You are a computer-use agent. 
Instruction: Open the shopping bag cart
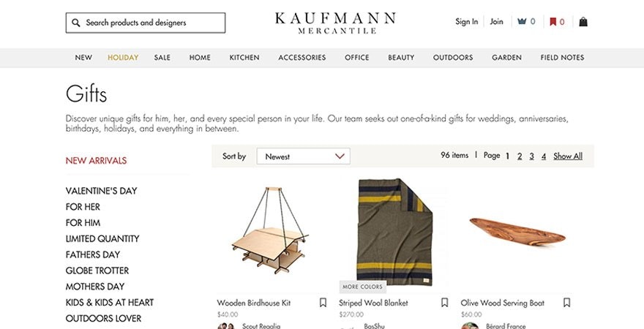pyautogui.click(x=583, y=22)
